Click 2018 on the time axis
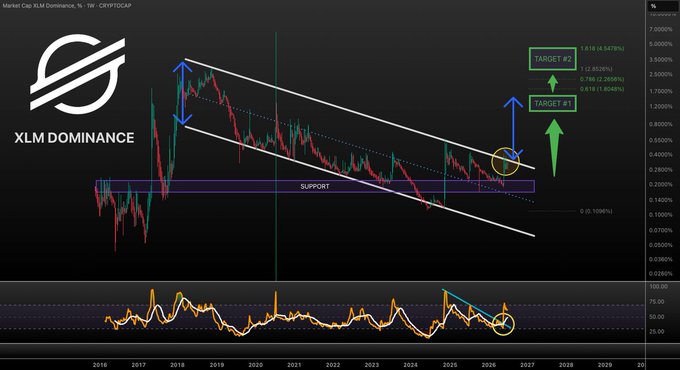The width and height of the screenshot is (680, 370). (x=177, y=365)
